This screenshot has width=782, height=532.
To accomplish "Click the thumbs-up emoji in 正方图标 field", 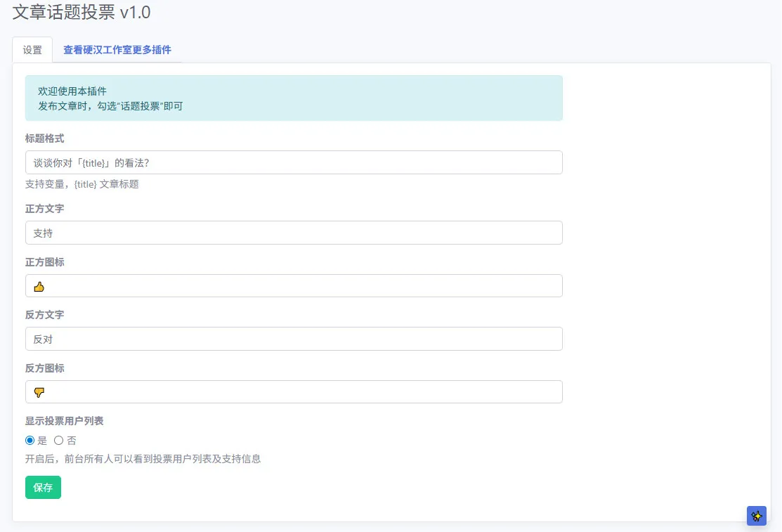I will click(39, 287).
